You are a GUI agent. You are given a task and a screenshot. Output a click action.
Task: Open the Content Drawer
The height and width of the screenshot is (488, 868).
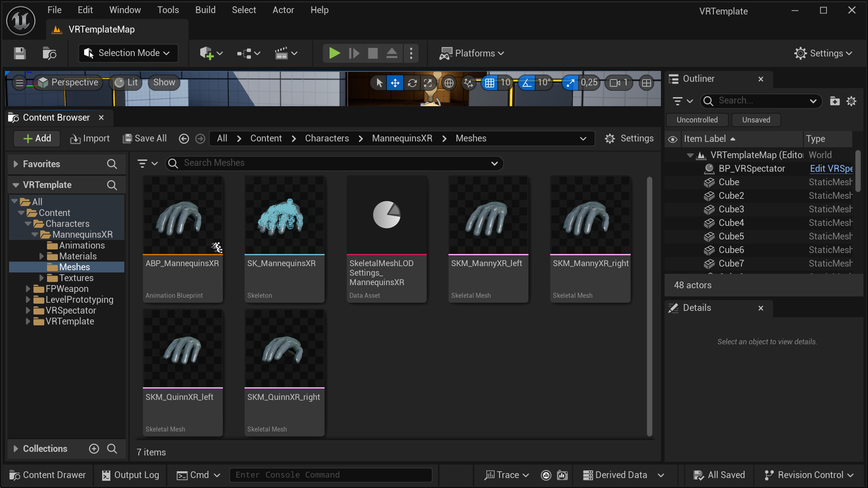click(47, 475)
